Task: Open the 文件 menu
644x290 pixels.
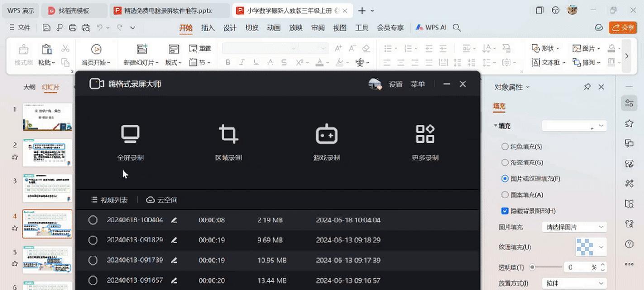Action: tap(20, 28)
